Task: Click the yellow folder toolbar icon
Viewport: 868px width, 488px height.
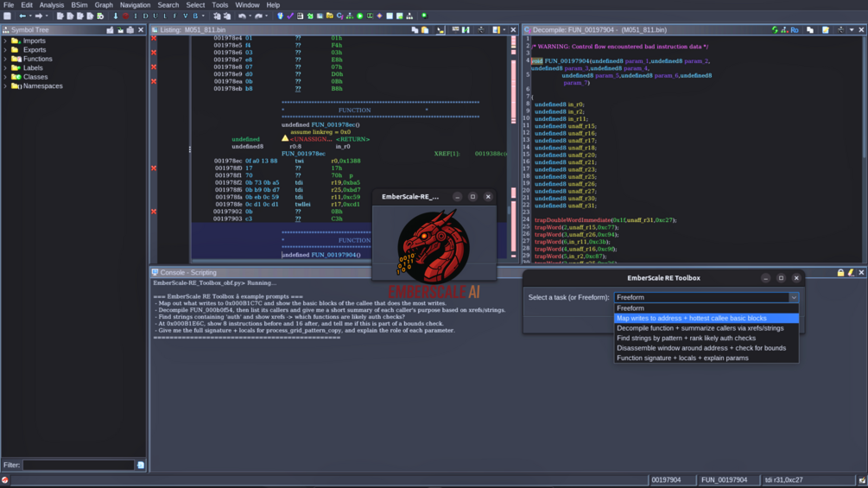Action: click(329, 16)
